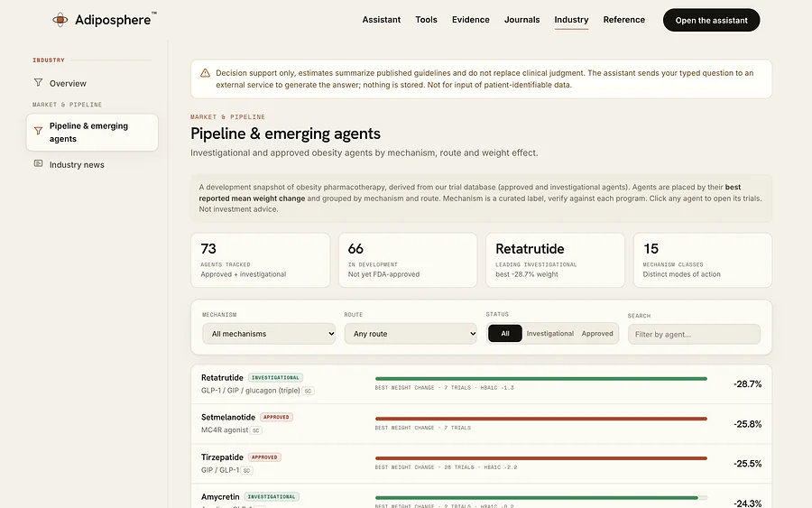Screen dimensions: 812x508
Task: Click the 'MC4R agonist' mechanism label
Action: (x=225, y=429)
